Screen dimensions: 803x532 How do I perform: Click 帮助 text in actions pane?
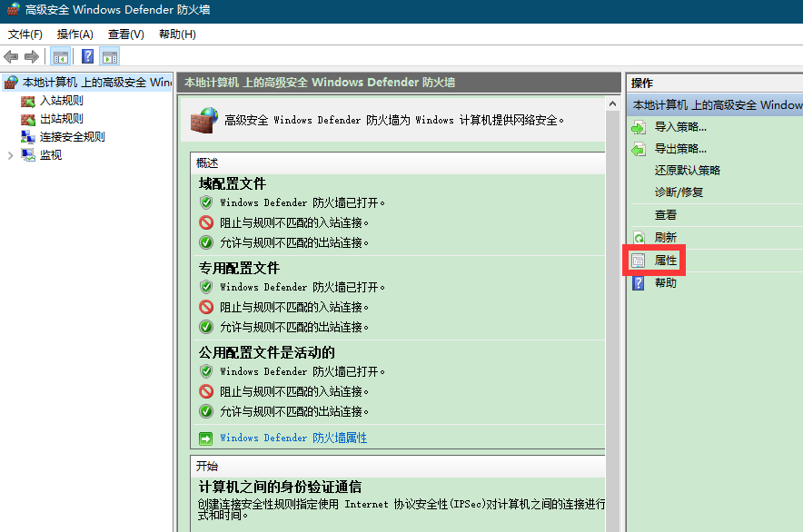click(666, 282)
